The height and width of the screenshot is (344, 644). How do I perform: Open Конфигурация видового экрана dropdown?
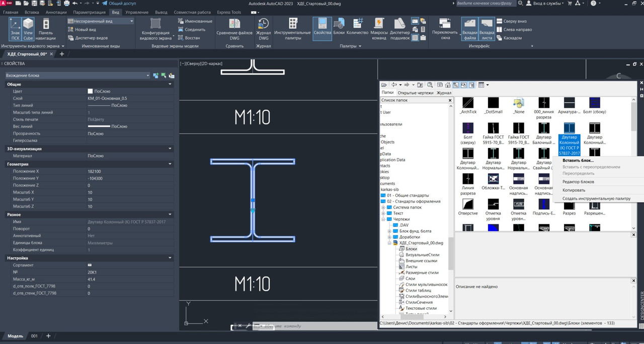click(155, 30)
